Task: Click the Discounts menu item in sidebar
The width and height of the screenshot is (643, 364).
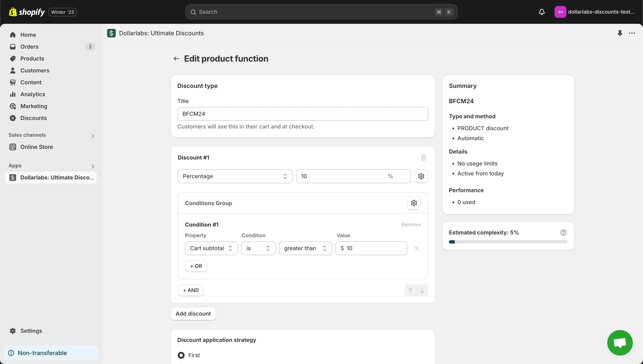Action: click(x=34, y=118)
